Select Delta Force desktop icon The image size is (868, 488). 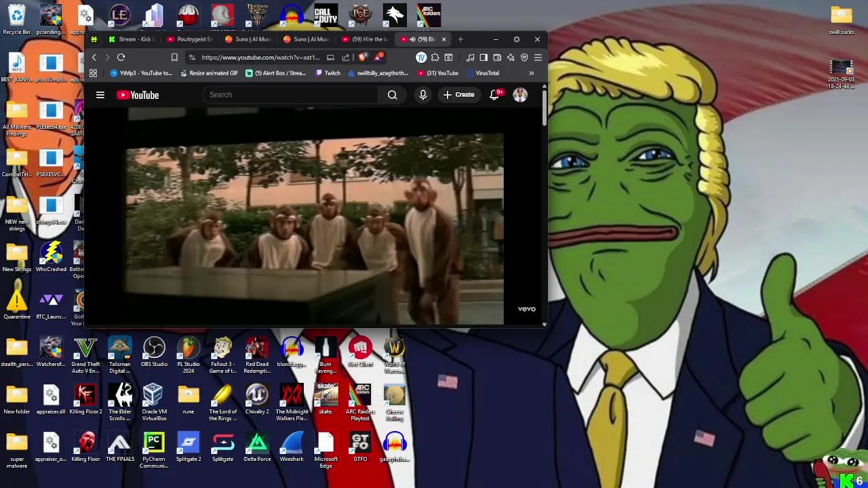pos(257,447)
